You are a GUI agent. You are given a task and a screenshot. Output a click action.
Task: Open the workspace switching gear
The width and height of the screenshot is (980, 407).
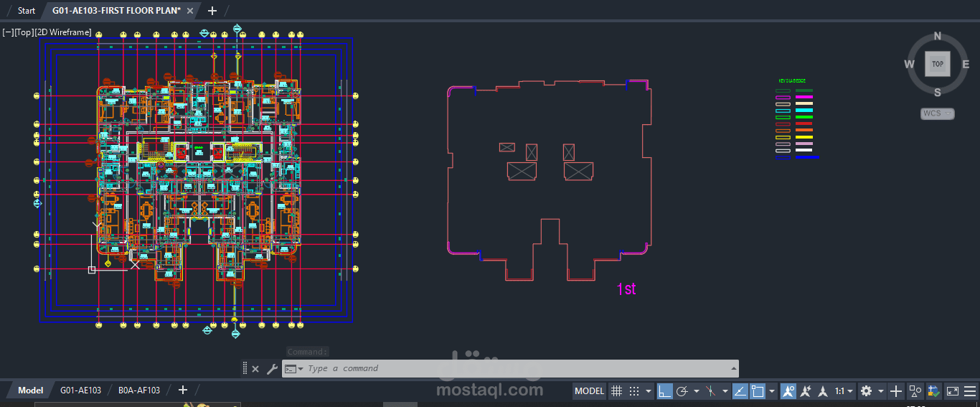[866, 391]
